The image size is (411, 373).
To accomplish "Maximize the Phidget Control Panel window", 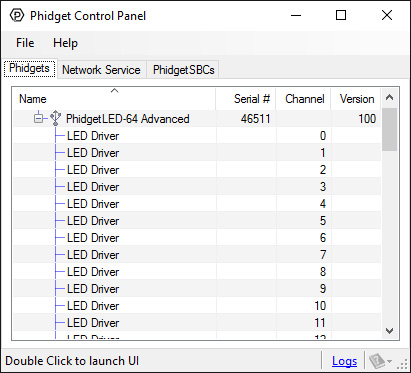I will pos(341,15).
